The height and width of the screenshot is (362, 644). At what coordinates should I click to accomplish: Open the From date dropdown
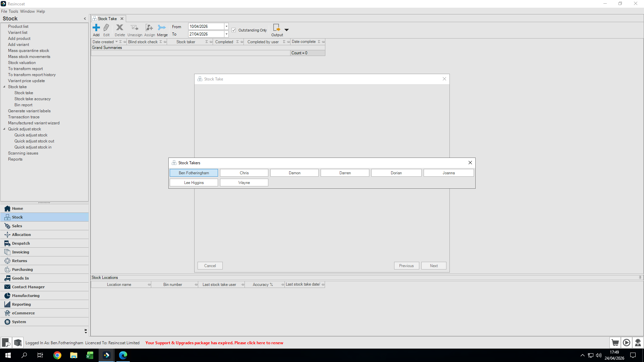tap(226, 26)
